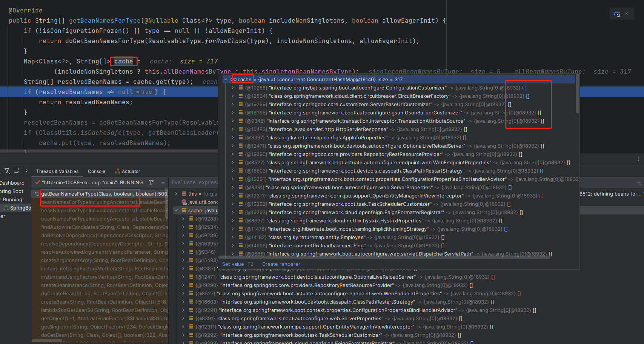Click the java.util.concurrent watch glasses icon
644x344 pixels.
[x=184, y=202]
